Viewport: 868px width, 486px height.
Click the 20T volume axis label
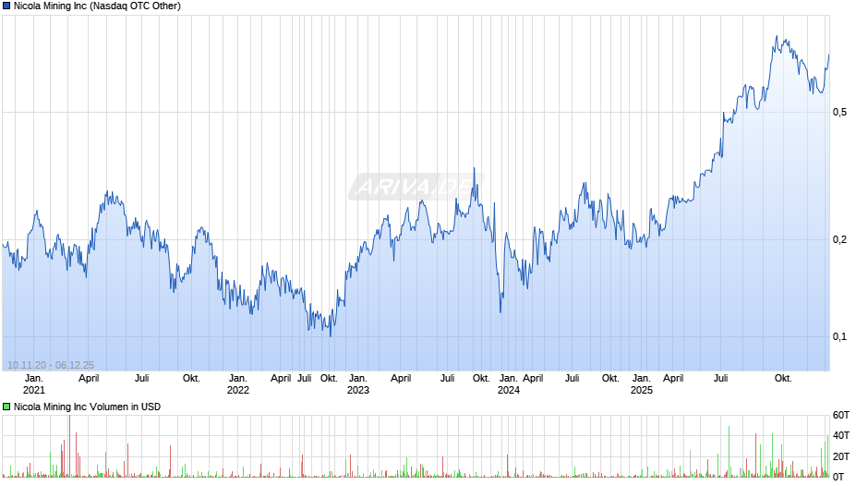tap(840, 456)
